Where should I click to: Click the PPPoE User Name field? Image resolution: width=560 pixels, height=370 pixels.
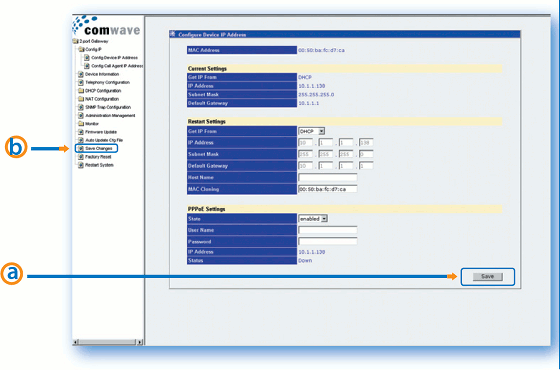click(x=328, y=230)
